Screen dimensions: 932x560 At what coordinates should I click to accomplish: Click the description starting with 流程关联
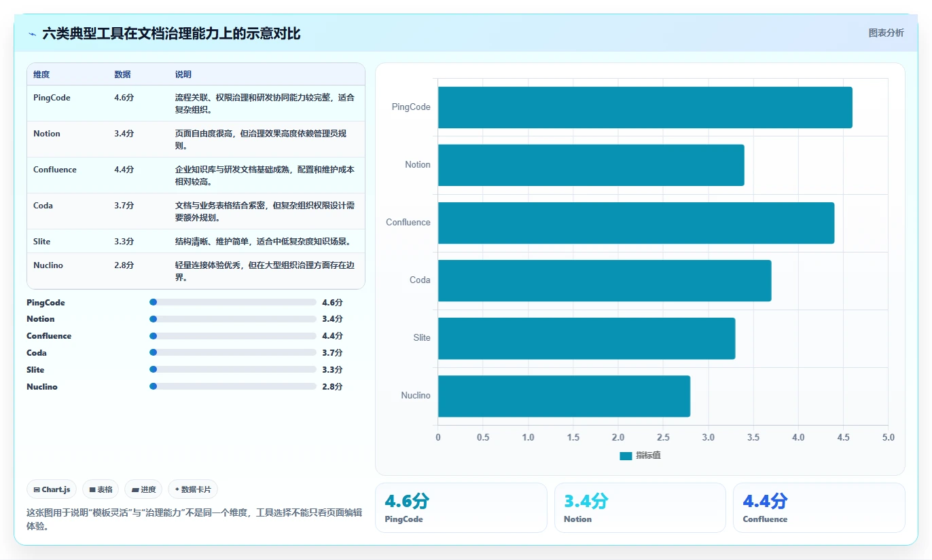pyautogui.click(x=265, y=103)
